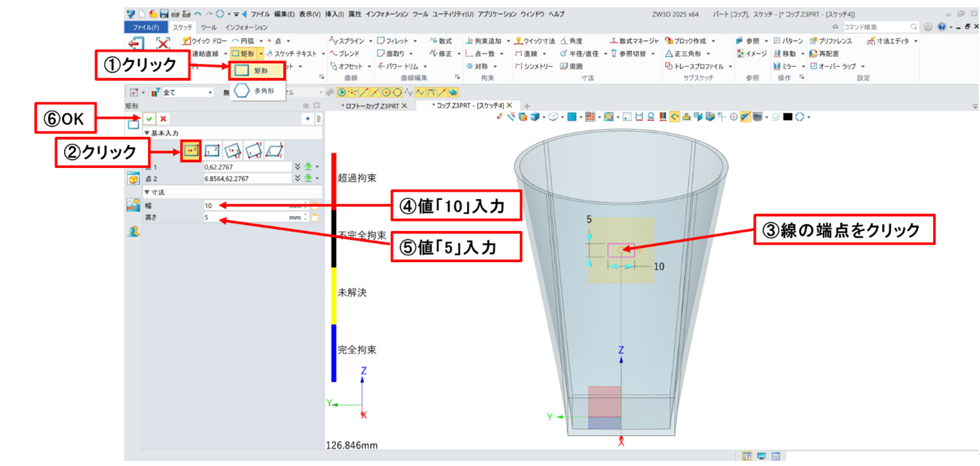Select the Offset (オフセット) tool

(346, 66)
